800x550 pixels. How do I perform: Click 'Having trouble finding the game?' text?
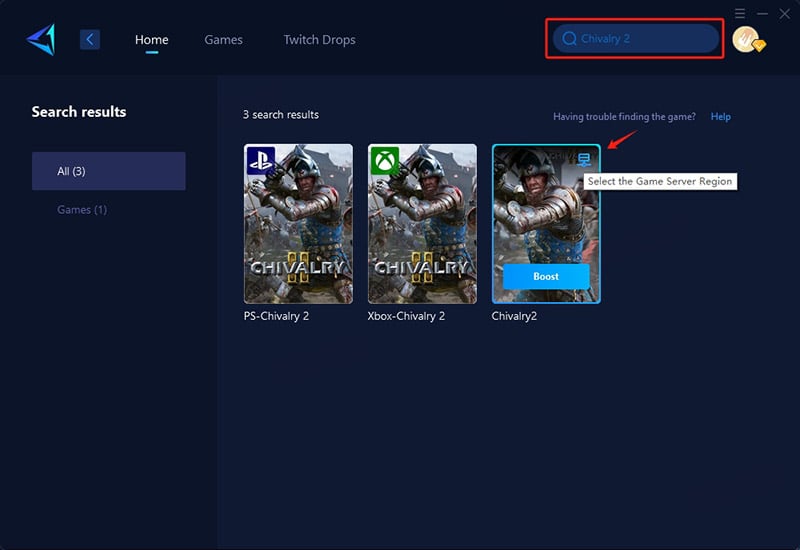[x=624, y=117]
